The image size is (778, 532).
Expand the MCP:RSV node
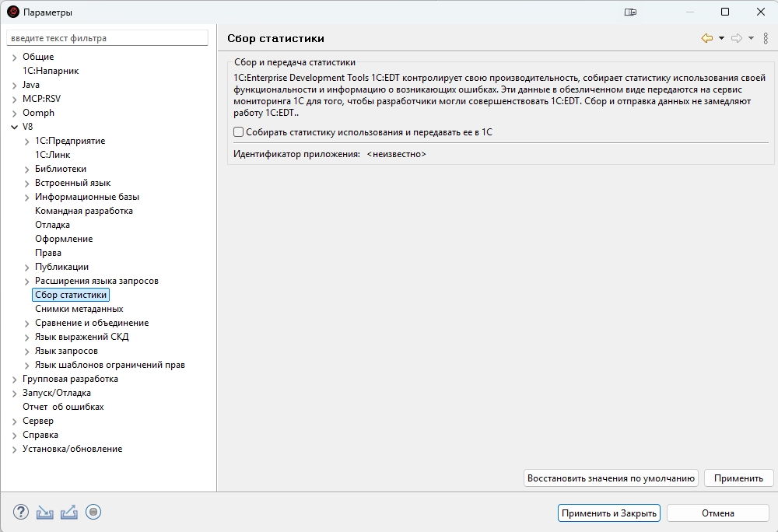point(14,99)
